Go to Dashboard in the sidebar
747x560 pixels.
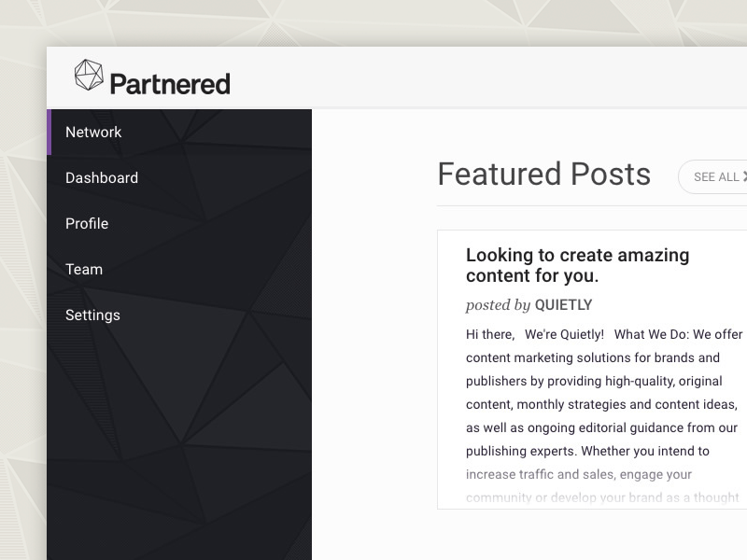pos(102,178)
